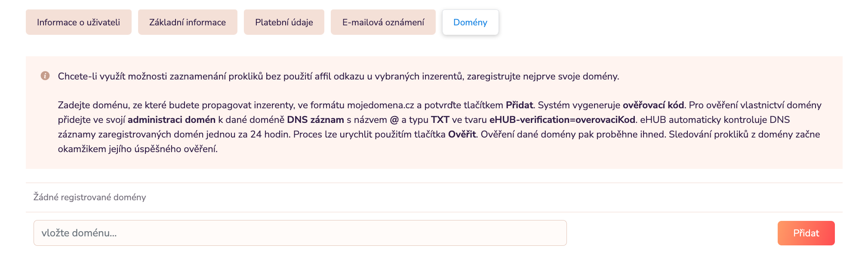Viewport: 868px width, 263px height.
Task: Switch to the Základní informace tab
Action: pyautogui.click(x=188, y=22)
